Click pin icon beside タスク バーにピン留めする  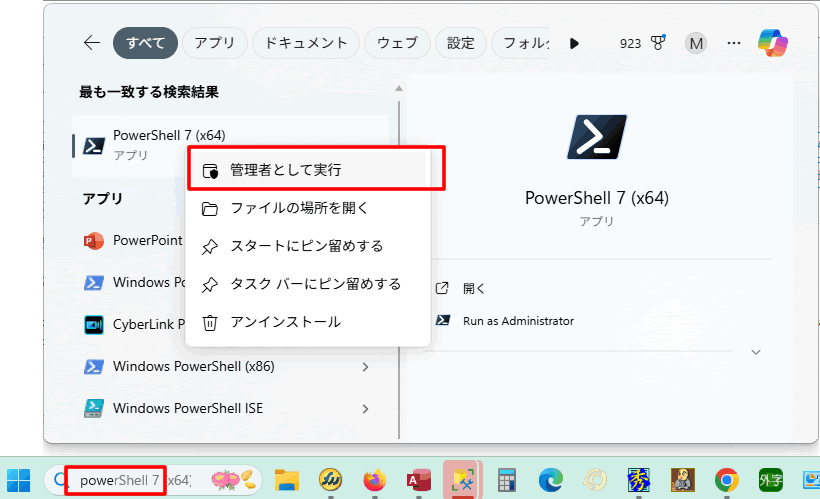tap(210, 285)
